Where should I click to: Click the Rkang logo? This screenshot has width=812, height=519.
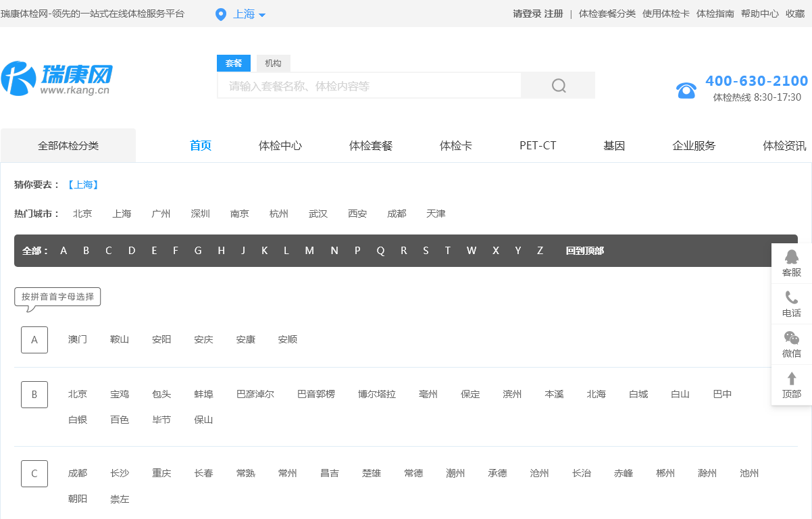coord(56,78)
